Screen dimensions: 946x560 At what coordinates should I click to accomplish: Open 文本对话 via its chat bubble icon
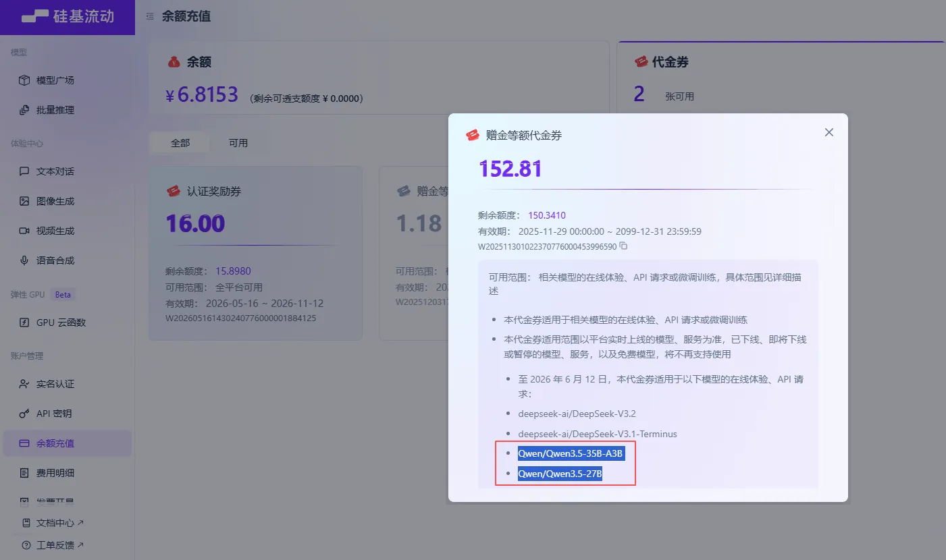[24, 171]
